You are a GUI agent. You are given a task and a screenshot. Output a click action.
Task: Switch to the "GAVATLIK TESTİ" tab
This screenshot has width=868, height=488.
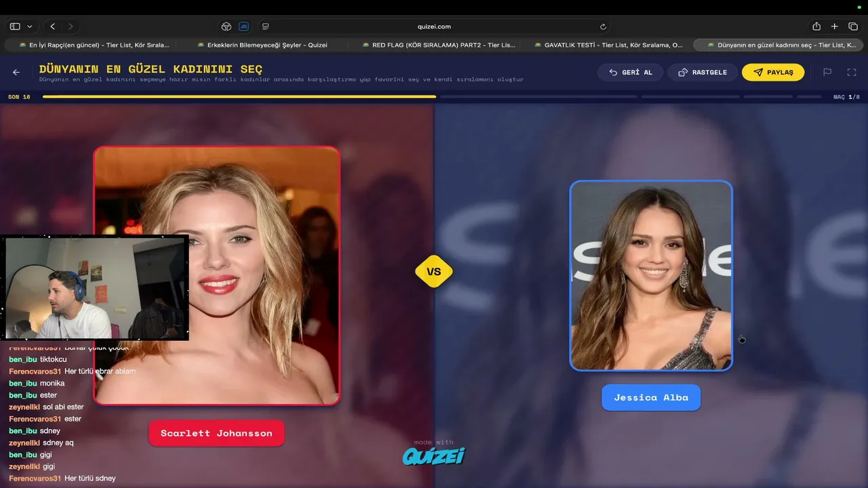[608, 45]
